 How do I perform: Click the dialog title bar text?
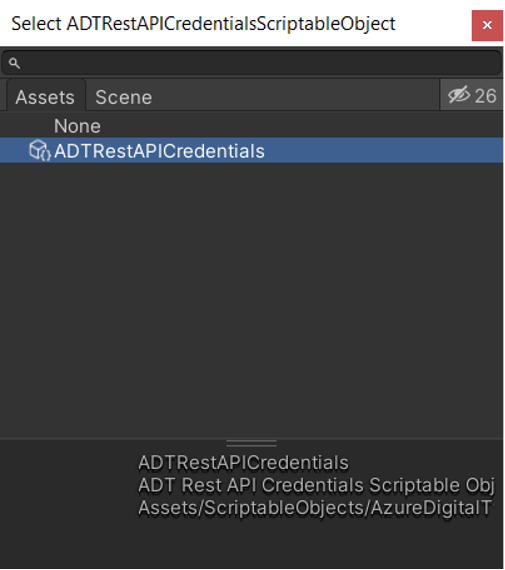pos(203,24)
